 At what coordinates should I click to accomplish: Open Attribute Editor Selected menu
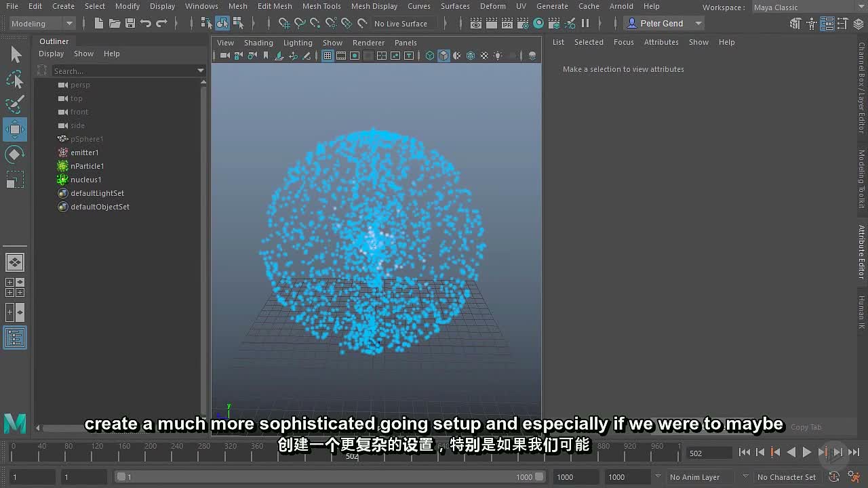[589, 42]
